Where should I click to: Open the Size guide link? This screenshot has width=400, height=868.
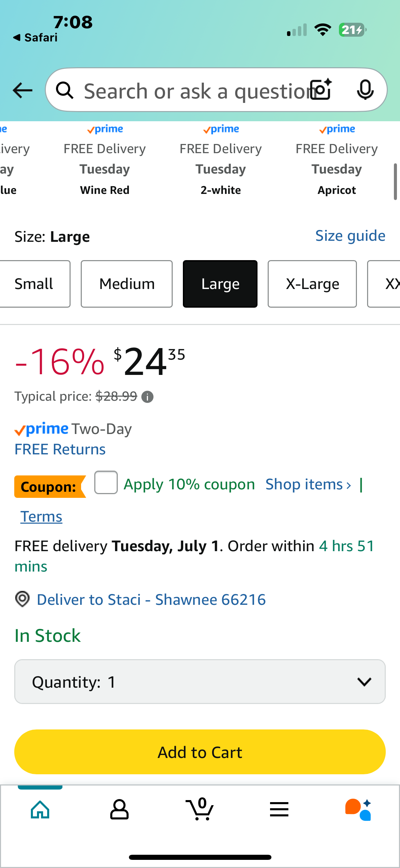[350, 236]
